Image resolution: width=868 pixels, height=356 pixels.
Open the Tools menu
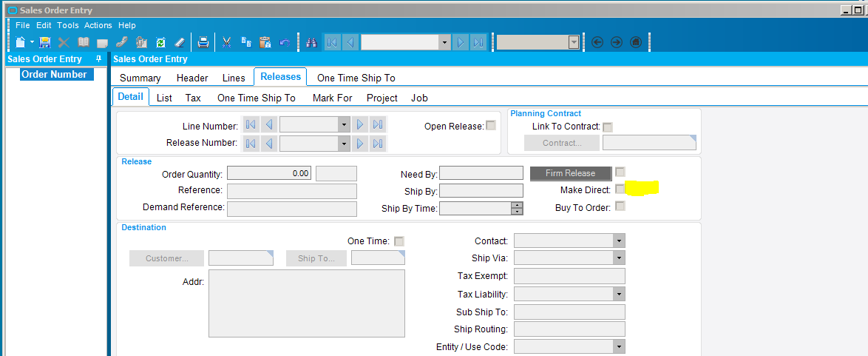(68, 25)
